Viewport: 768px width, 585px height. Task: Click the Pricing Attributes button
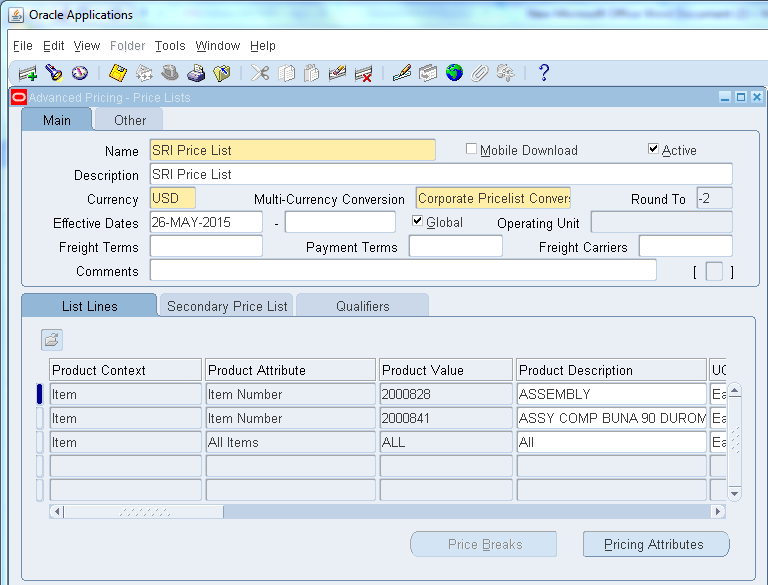pos(656,544)
